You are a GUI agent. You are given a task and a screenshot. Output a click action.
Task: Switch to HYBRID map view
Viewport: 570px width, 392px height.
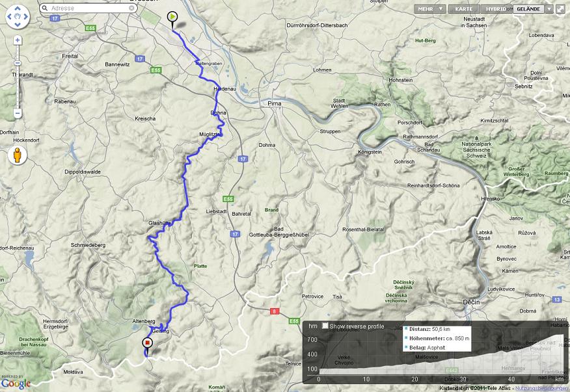(496, 8)
